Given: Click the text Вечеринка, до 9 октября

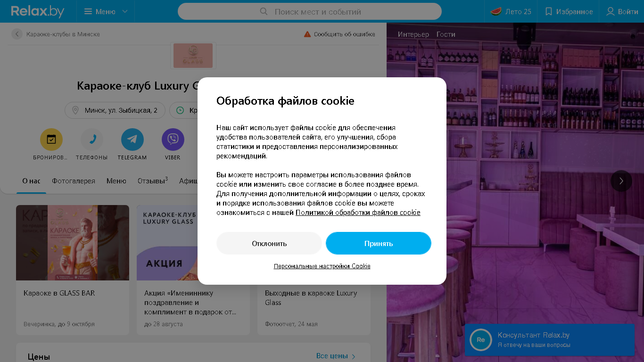Looking at the screenshot, I should [x=59, y=324].
